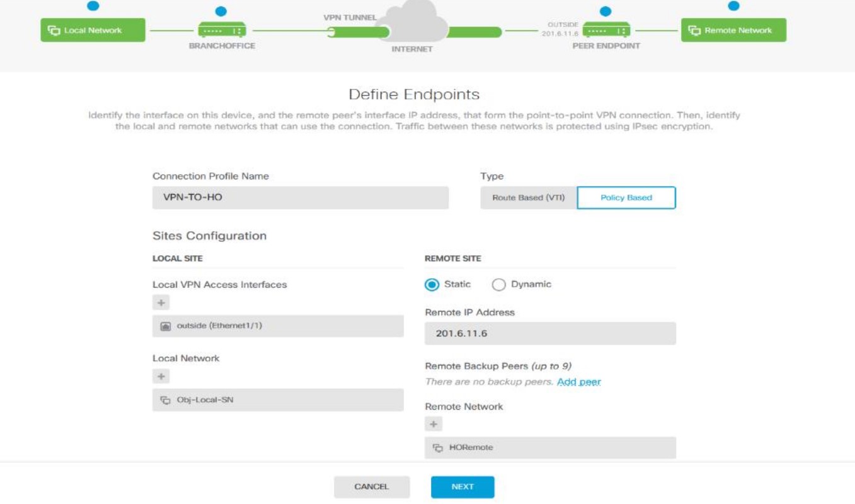Viewport: 855px width, 504px height.
Task: Click the outside (Ethernet1/1) interface entry
Action: point(278,326)
